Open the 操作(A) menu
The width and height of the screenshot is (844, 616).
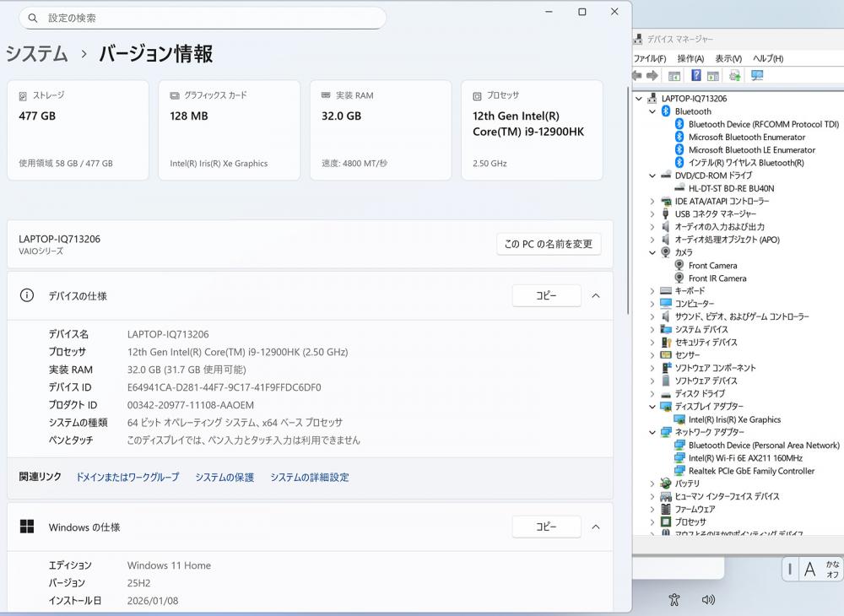click(690, 58)
